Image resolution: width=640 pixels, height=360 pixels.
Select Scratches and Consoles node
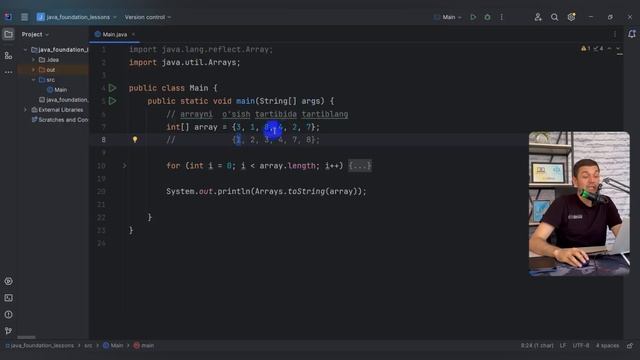coord(60,120)
